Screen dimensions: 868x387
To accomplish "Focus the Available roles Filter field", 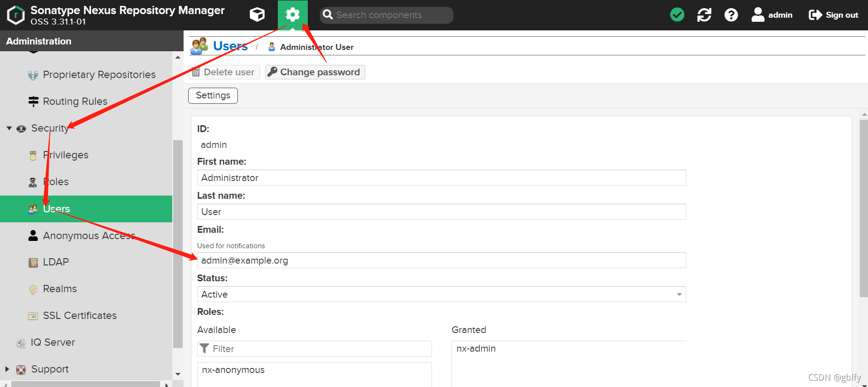I will (x=315, y=349).
